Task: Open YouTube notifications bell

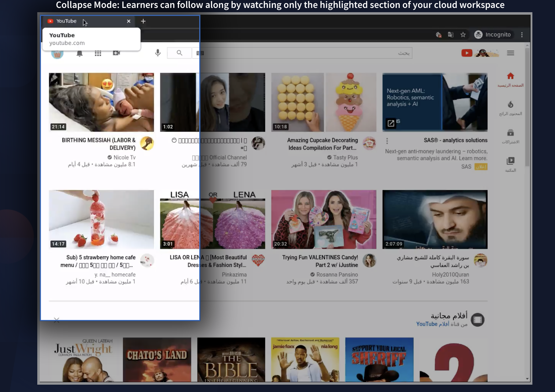Action: click(x=79, y=53)
